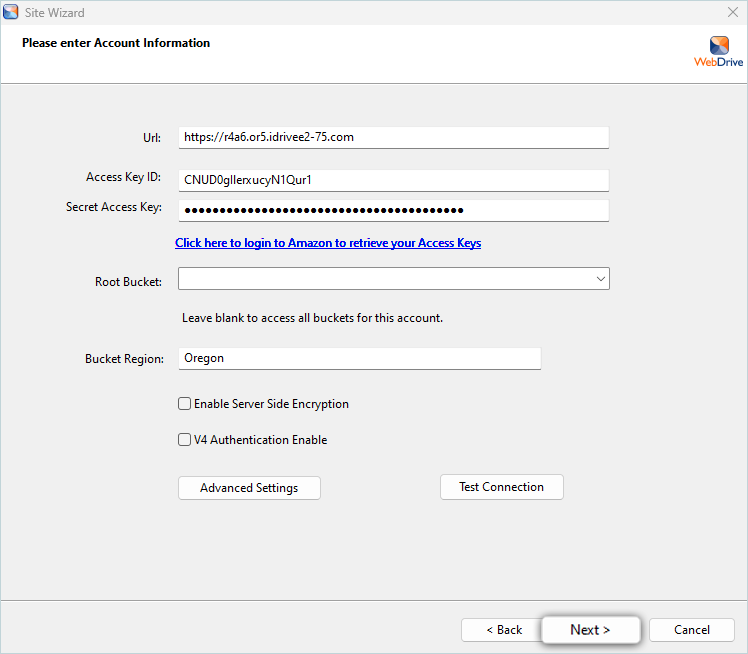The height and width of the screenshot is (654, 748).
Task: Click inside the Root Bucket combo box
Action: pos(384,279)
